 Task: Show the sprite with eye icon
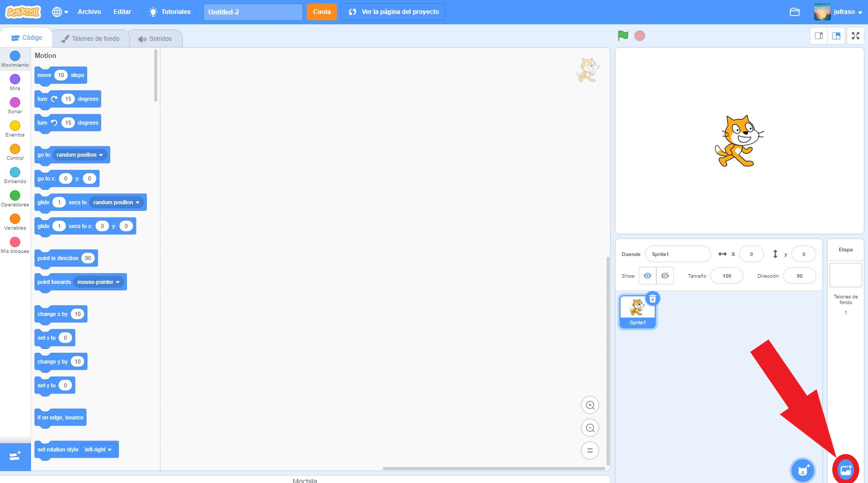point(647,276)
